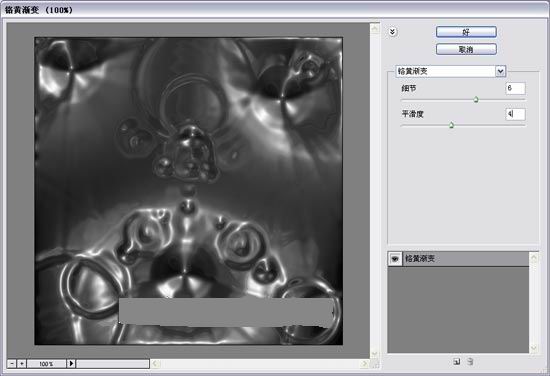Click the 细节 slider handle

coord(476,100)
